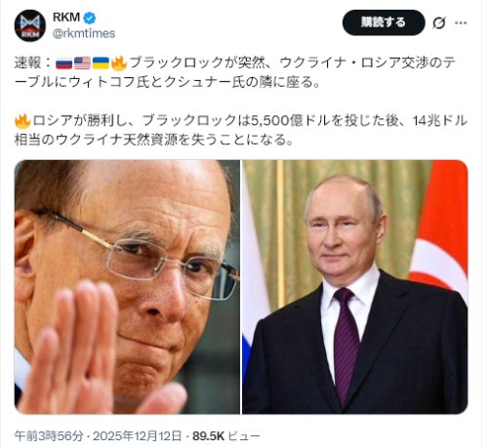Image resolution: width=488 pixels, height=448 pixels.
Task: Subscribe with the 購読する button
Action: pos(384,22)
